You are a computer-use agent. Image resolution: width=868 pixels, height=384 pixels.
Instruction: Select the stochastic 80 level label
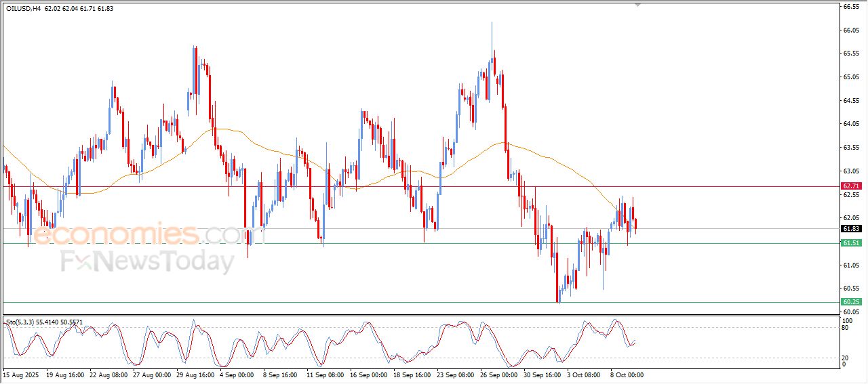pyautogui.click(x=846, y=328)
